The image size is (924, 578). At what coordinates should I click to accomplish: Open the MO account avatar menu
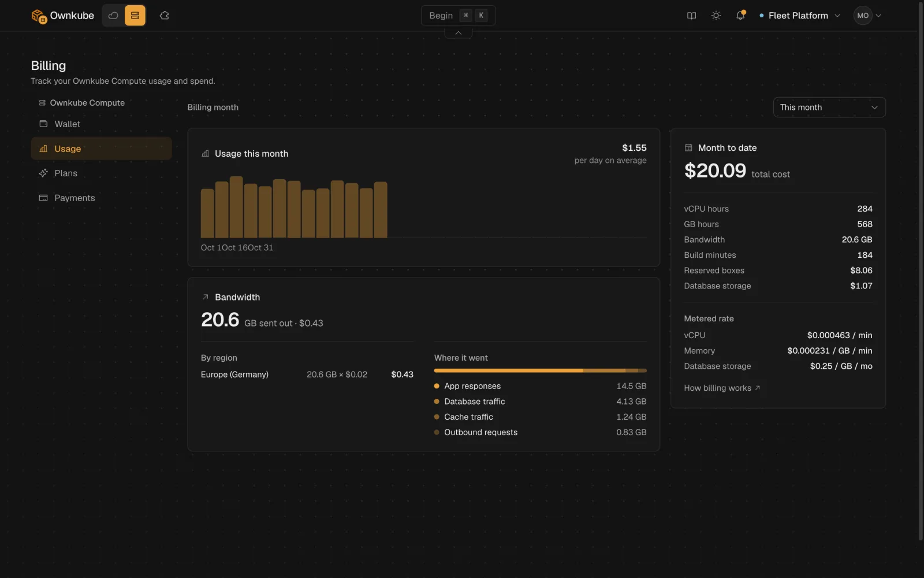pyautogui.click(x=867, y=16)
